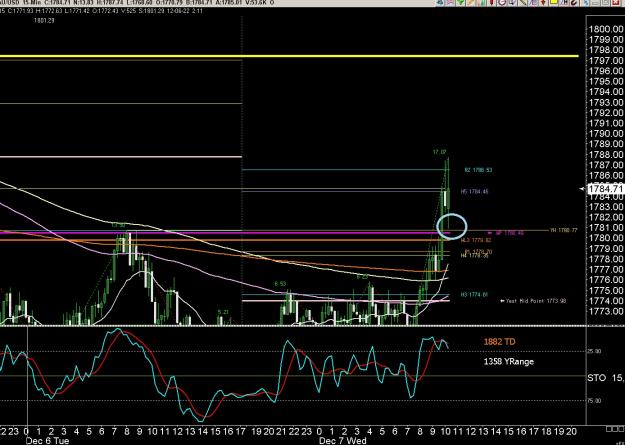This screenshot has width=625, height=445.
Task: Click the red down-arrow toolbar icon
Action: (x=543, y=2)
